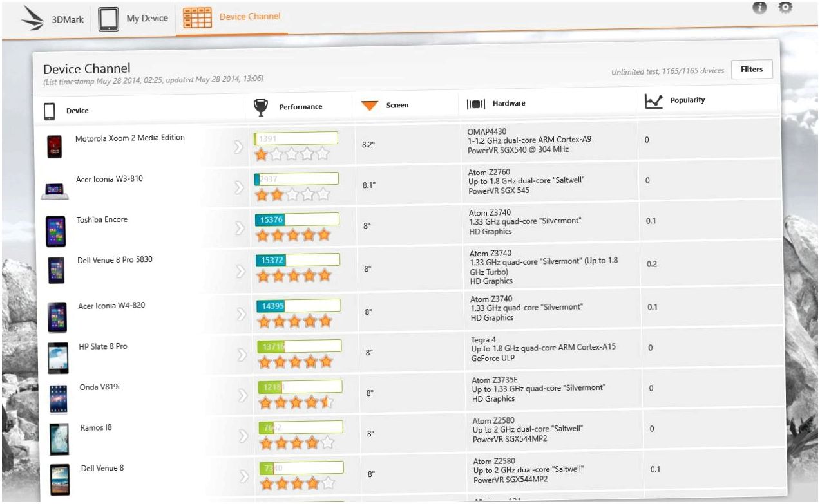Click the 0.2 popularity value
This screenshot has height=504, width=820.
(651, 265)
